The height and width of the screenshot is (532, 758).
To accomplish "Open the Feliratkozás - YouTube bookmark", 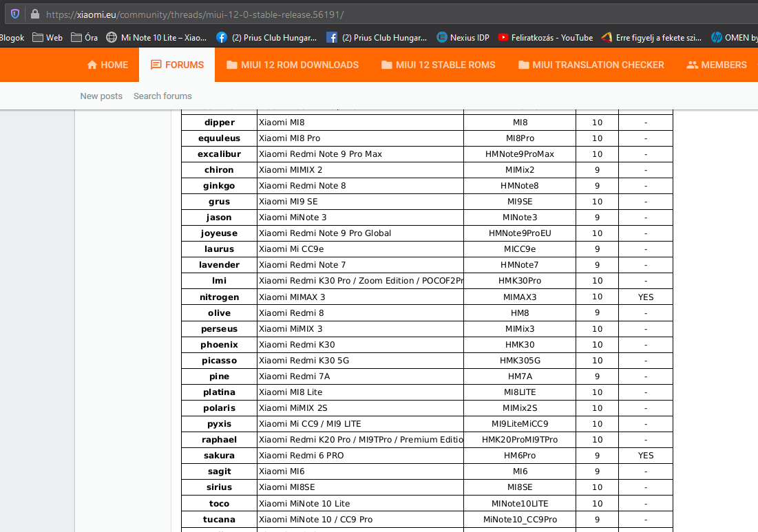I will 545,38.
